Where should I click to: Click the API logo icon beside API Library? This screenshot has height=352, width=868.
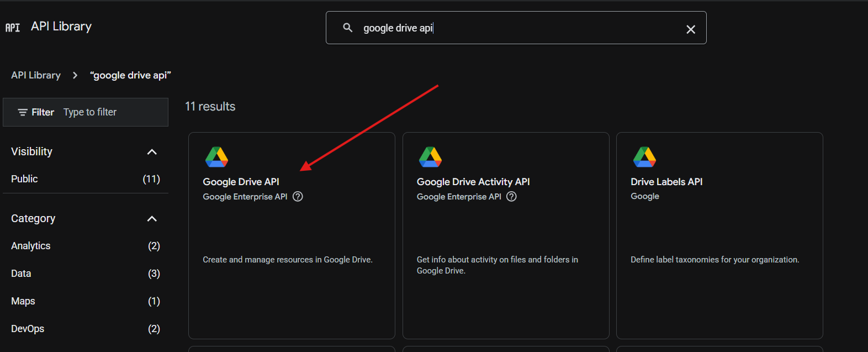[13, 27]
